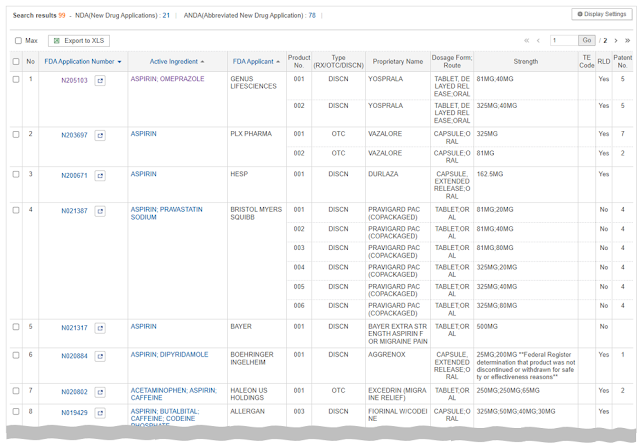This screenshot has height=446, width=640.
Task: Go to the first page arrow
Action: pos(527,40)
